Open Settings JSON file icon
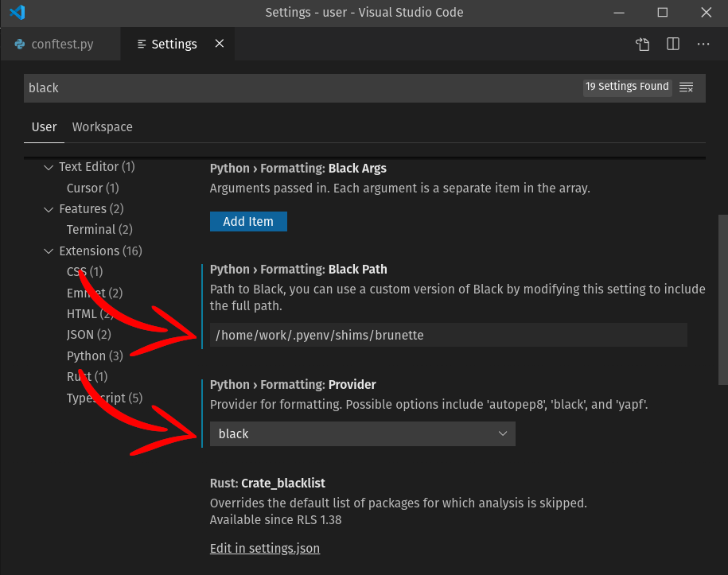The width and height of the screenshot is (728, 575). click(x=643, y=44)
